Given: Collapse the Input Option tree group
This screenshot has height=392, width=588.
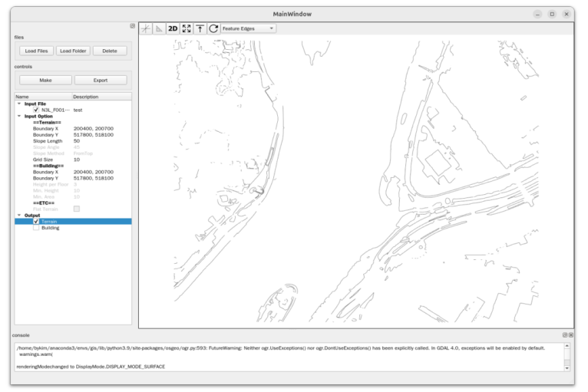Looking at the screenshot, I should point(19,116).
